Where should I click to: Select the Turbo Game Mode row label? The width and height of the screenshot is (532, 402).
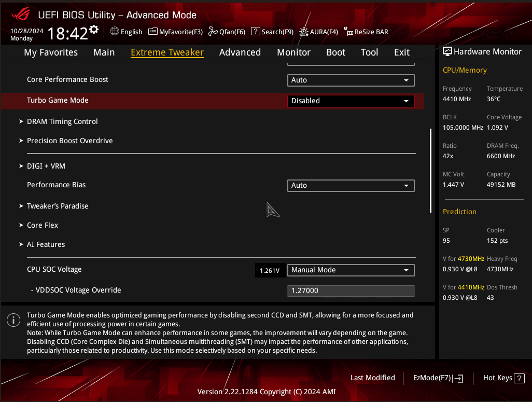coord(58,101)
